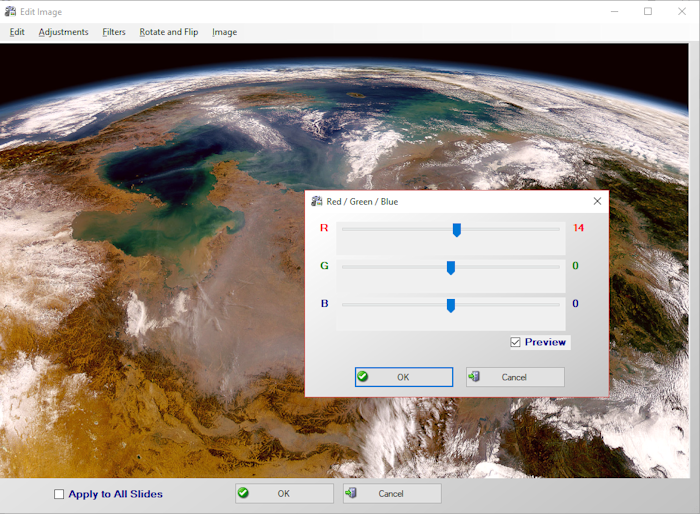Viewport: 700px width, 514px height.
Task: Uncheck the Preview checkbox
Action: point(515,342)
